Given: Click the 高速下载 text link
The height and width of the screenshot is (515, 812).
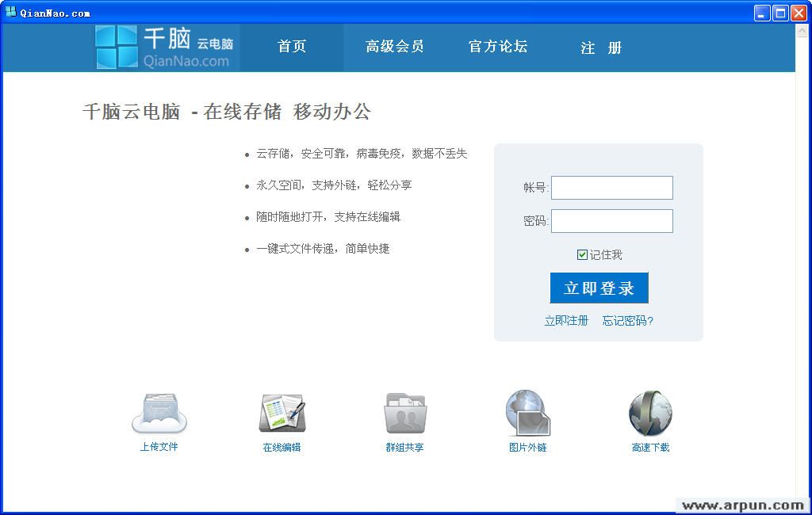Looking at the screenshot, I should 650,447.
